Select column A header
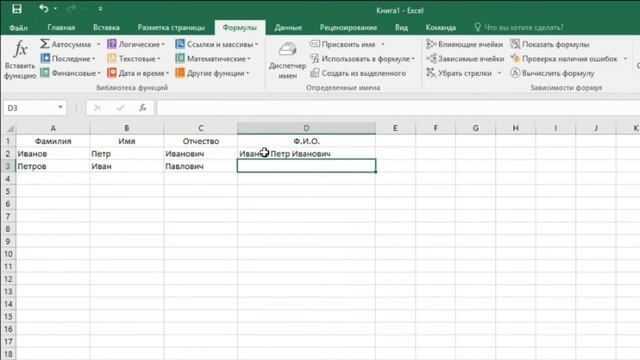The height and width of the screenshot is (360, 640). [x=53, y=128]
